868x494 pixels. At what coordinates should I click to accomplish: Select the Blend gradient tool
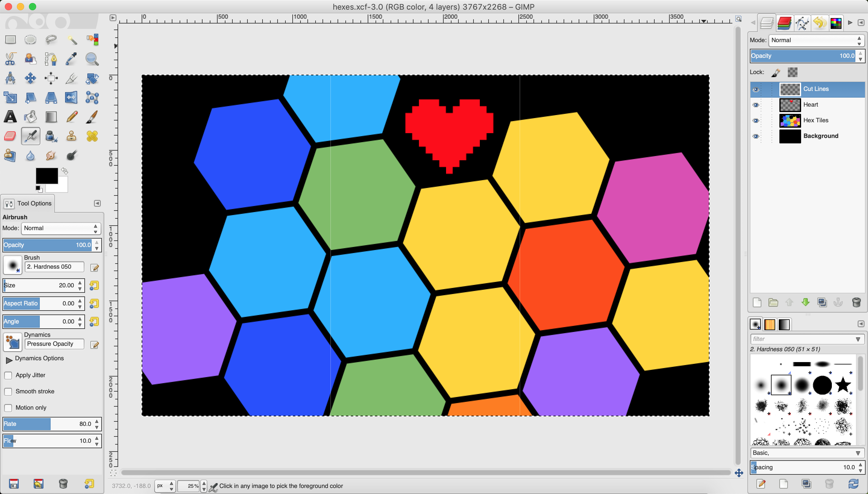(51, 117)
